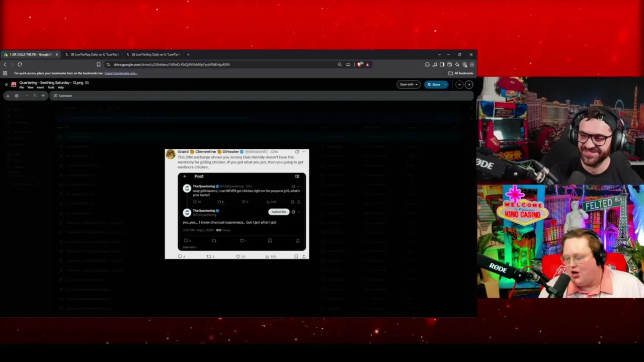Open the File menu in Drive preview
Viewport: 644px width, 362px height.
point(22,87)
